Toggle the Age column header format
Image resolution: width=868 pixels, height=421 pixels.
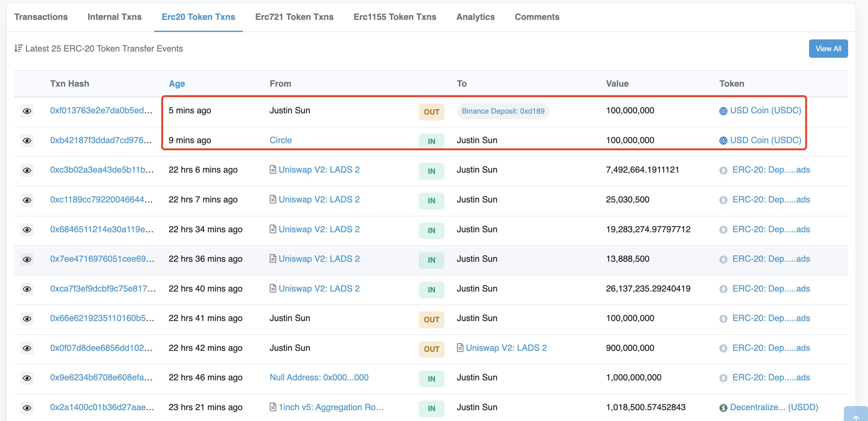click(x=177, y=84)
